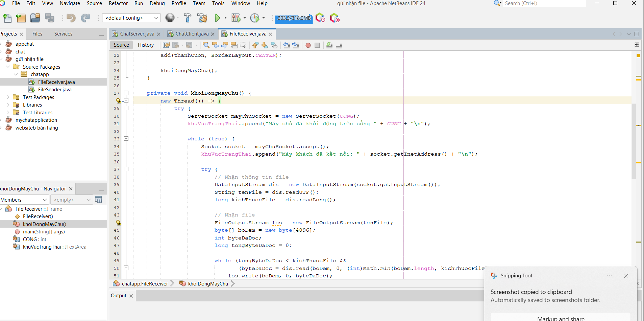This screenshot has width=644, height=321.
Task: Toggle the Rectangular Selection editor button
Action: (243, 45)
